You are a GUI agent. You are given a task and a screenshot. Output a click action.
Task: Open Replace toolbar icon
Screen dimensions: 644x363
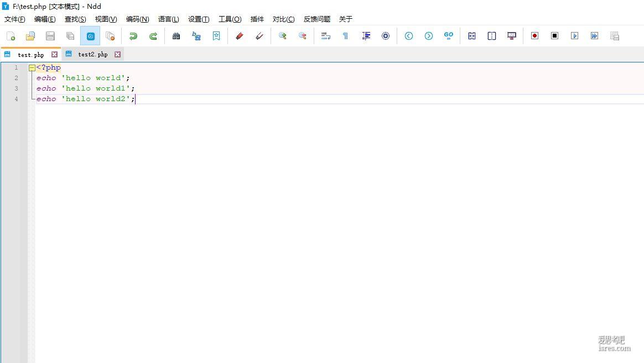(196, 36)
